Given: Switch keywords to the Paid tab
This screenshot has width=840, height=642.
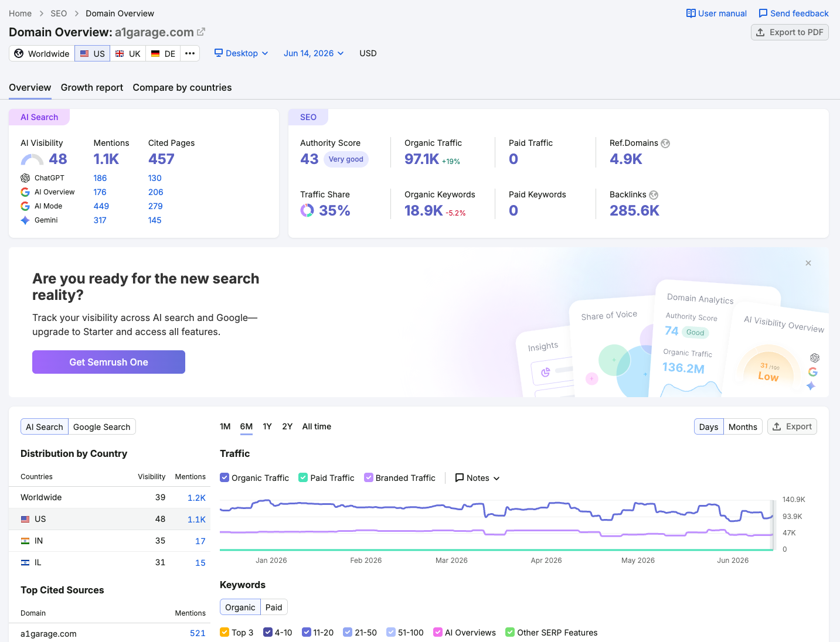Looking at the screenshot, I should pyautogui.click(x=274, y=607).
